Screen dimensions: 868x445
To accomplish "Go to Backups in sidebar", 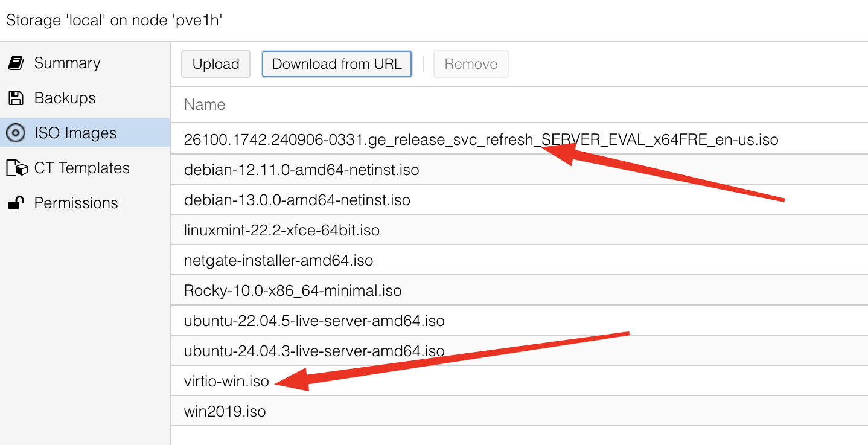I will pos(65,98).
